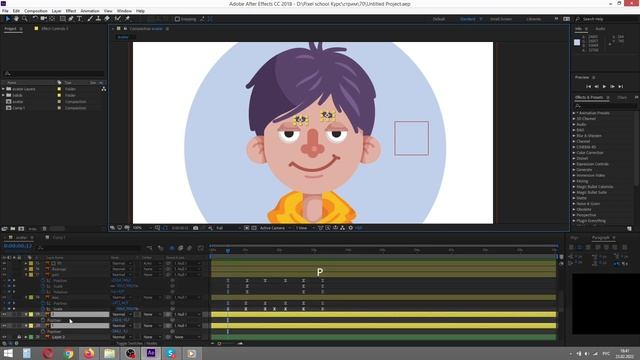The height and width of the screenshot is (360, 640).
Task: Open viewer resolution dropdown showing Full
Action: 228,228
